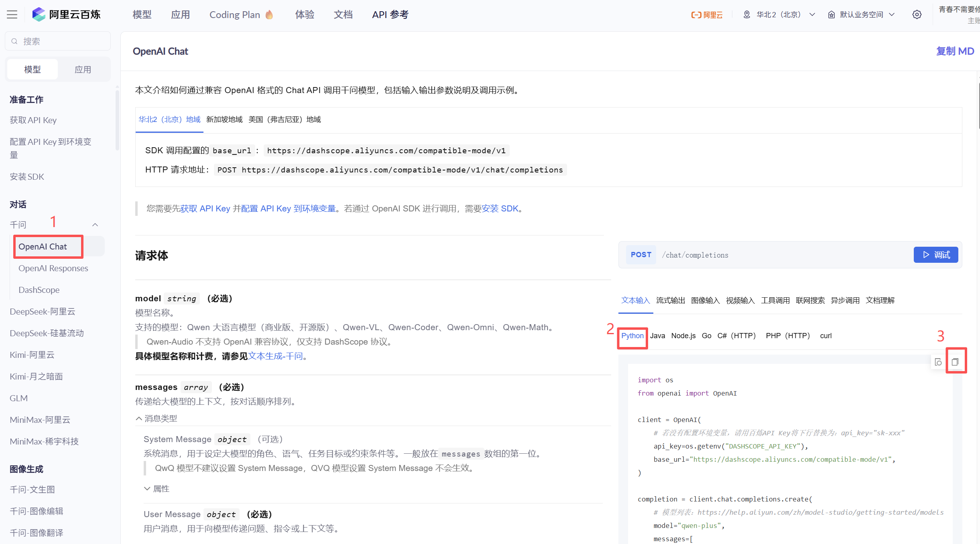Open DeepSeek-硅基流动 in the sidebar

[x=47, y=333]
